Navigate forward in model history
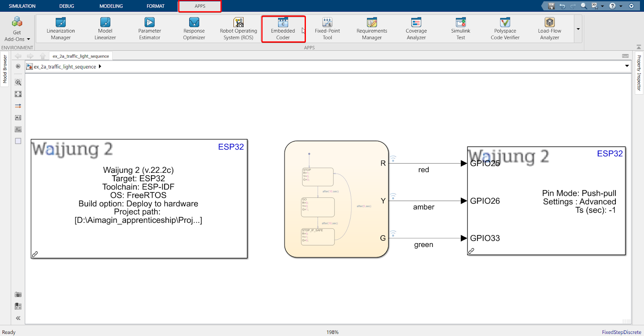Screen dimensions: 644x336 point(30,56)
